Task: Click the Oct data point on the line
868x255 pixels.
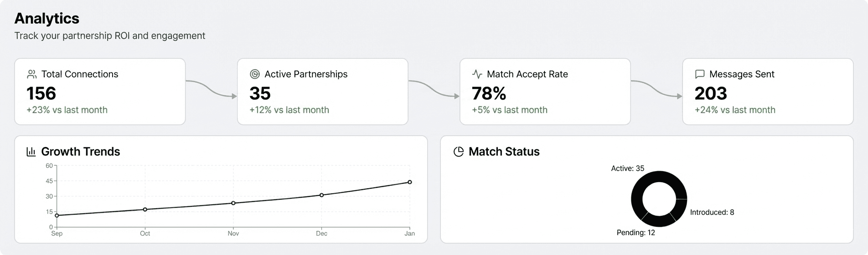Action: click(x=145, y=209)
